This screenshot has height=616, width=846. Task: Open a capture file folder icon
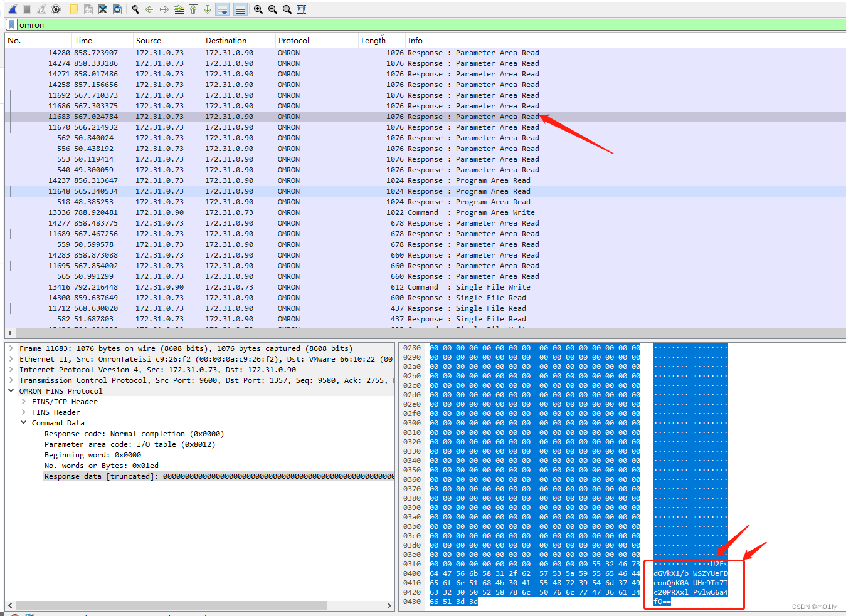74,9
